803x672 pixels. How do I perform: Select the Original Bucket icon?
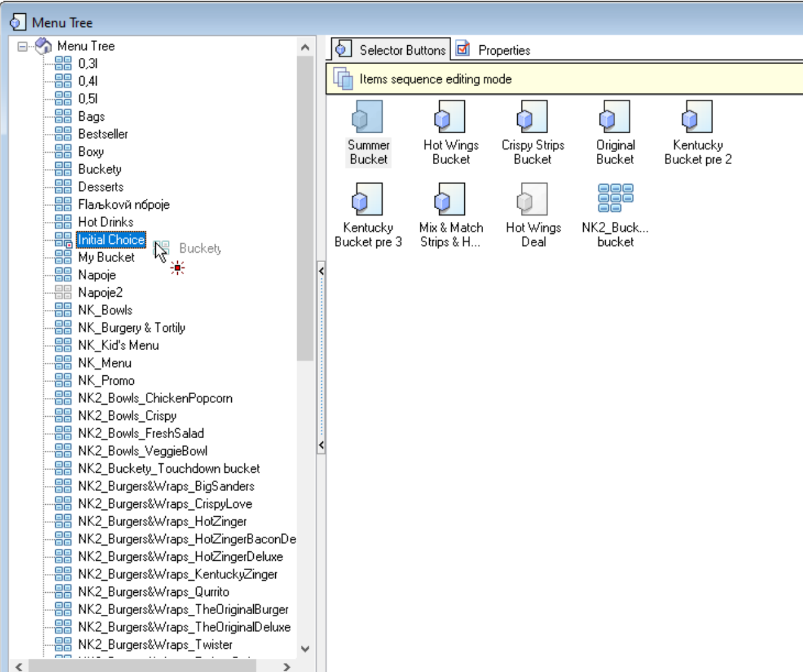[x=615, y=117]
